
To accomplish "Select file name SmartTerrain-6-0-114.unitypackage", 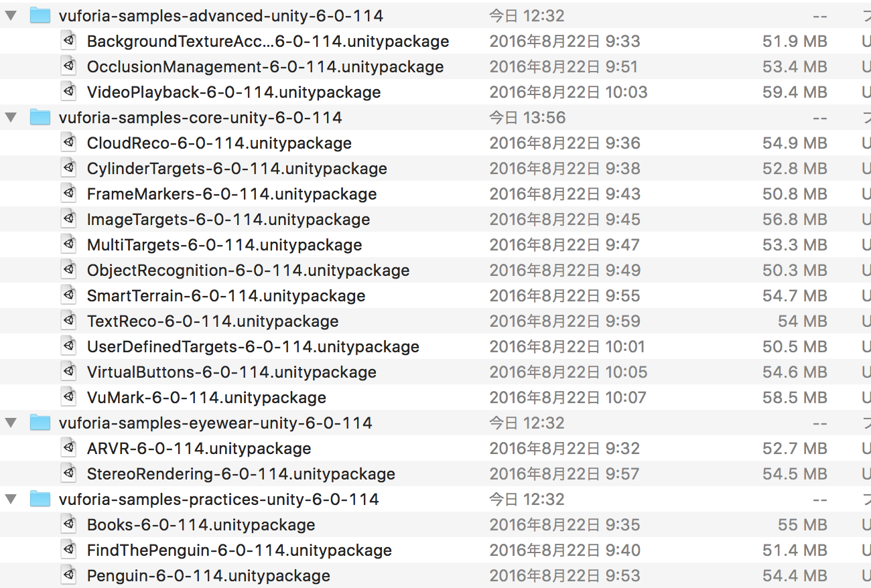I will point(226,296).
